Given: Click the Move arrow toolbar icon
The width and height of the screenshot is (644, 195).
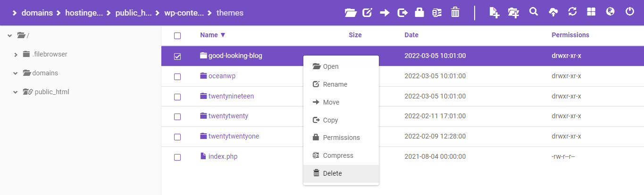Looking at the screenshot, I should pyautogui.click(x=385, y=13).
